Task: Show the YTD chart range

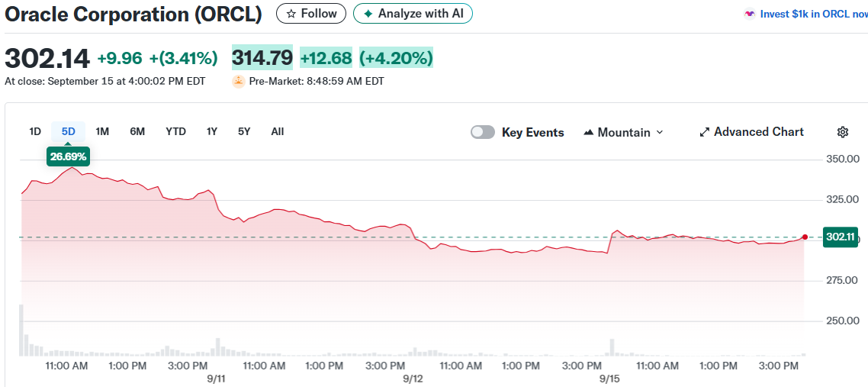Action: coord(175,132)
